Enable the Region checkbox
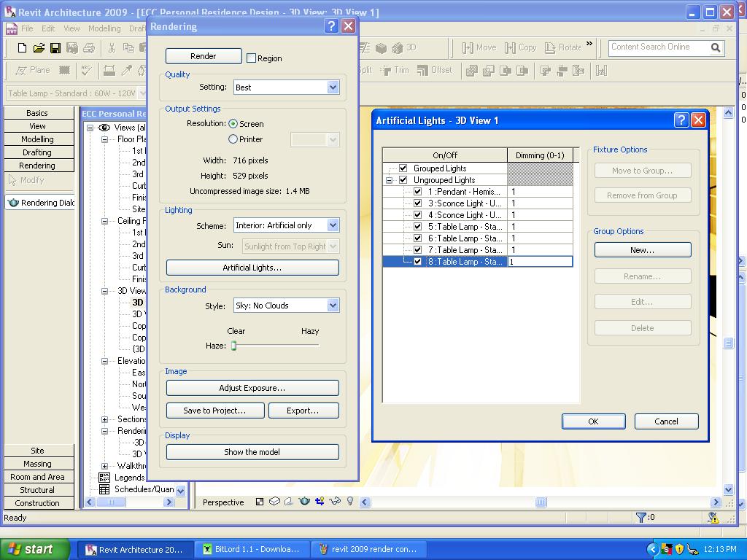747x560 pixels. tap(252, 58)
